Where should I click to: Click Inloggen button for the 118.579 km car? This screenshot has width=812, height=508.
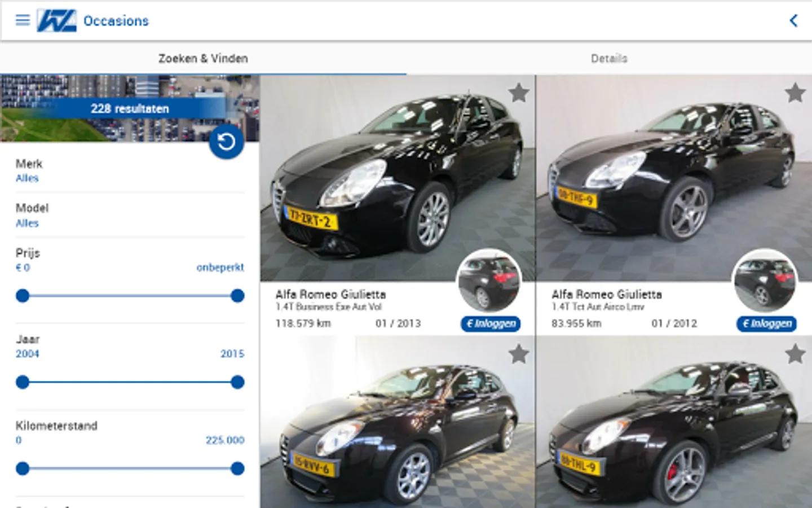(x=491, y=323)
